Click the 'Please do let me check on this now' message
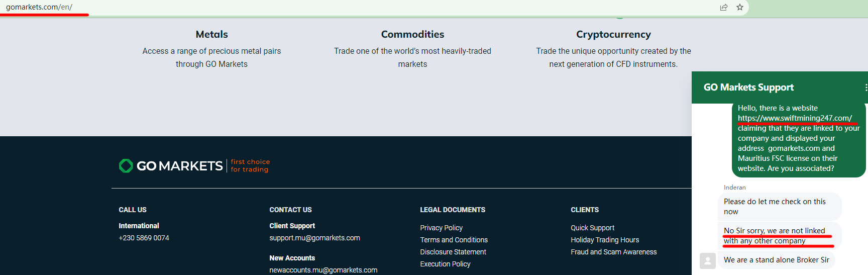The height and width of the screenshot is (275, 868). tap(779, 207)
